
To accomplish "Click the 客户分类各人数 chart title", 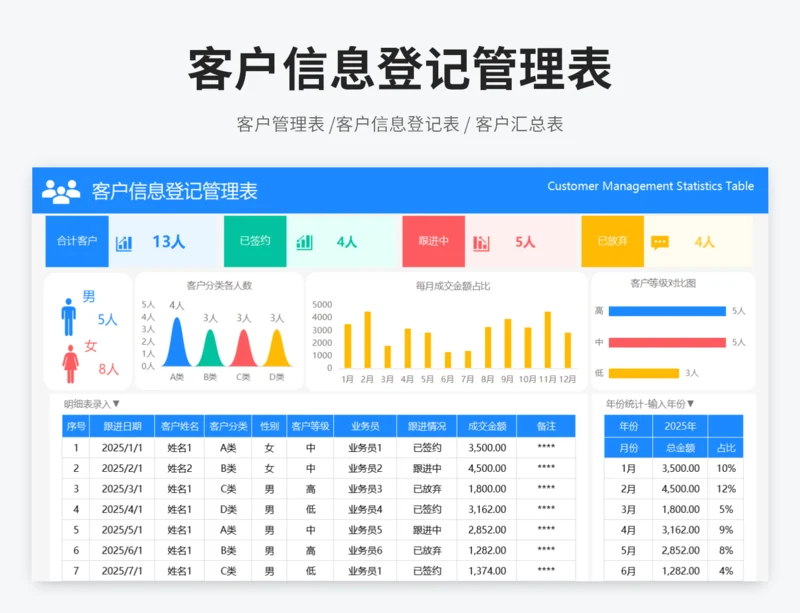I will [x=219, y=285].
